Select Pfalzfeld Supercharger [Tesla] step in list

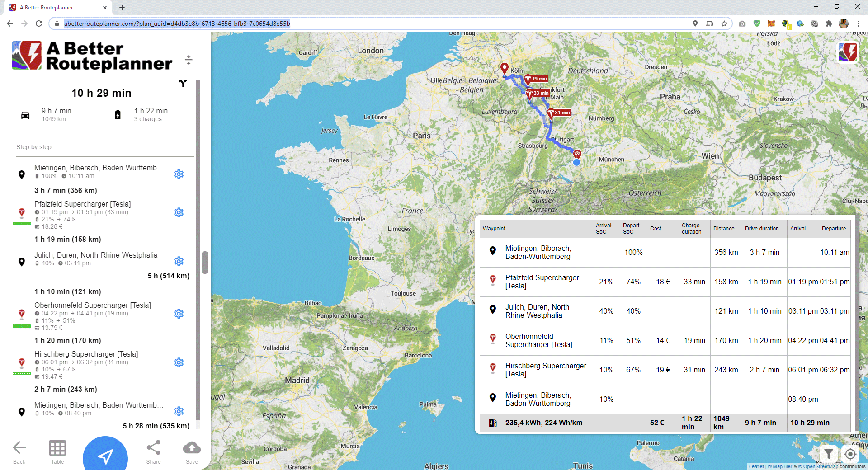[x=82, y=204]
